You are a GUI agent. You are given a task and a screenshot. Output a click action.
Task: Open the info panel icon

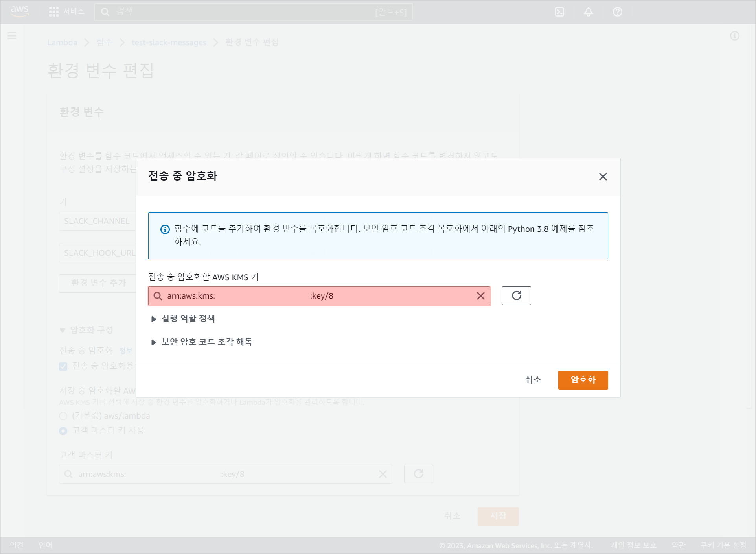734,36
